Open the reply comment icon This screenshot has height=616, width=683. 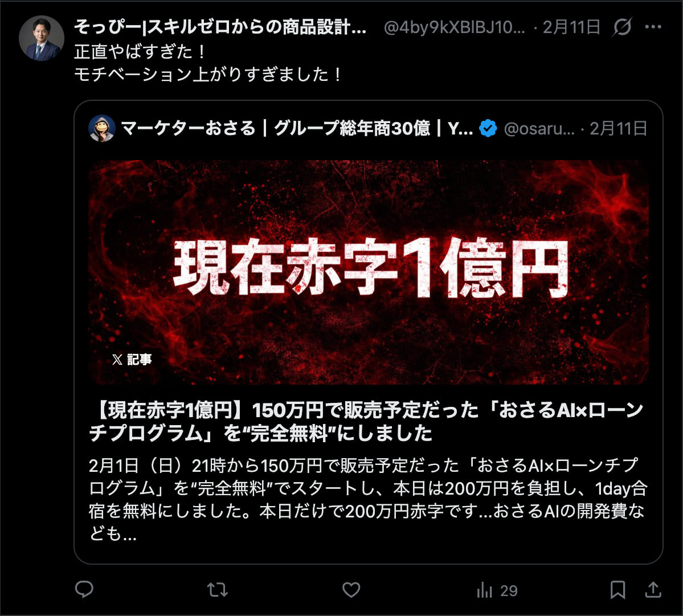(84, 589)
